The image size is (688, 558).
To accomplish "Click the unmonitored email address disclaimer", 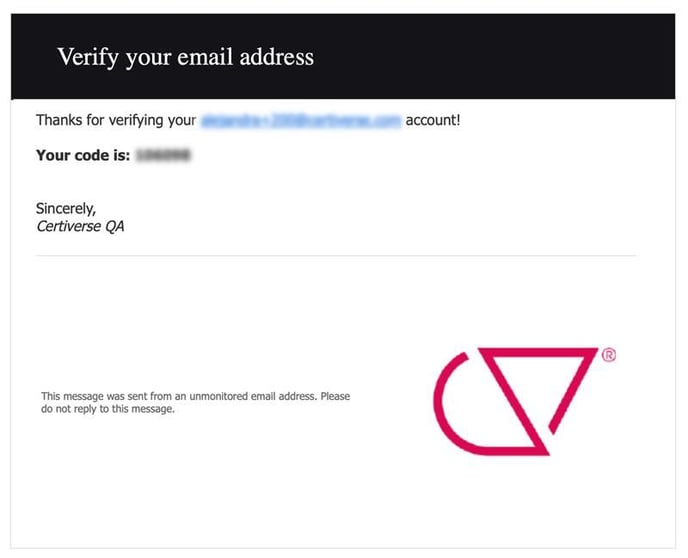I will [x=196, y=403].
